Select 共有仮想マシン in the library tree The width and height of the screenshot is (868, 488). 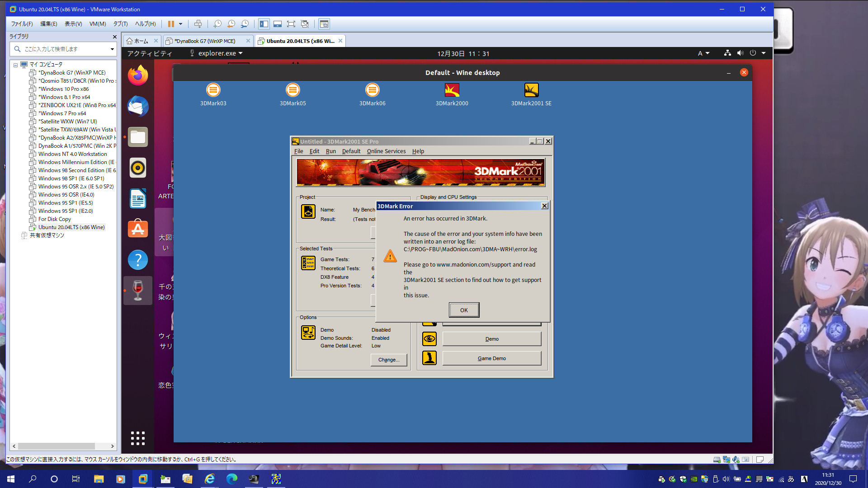(x=47, y=235)
